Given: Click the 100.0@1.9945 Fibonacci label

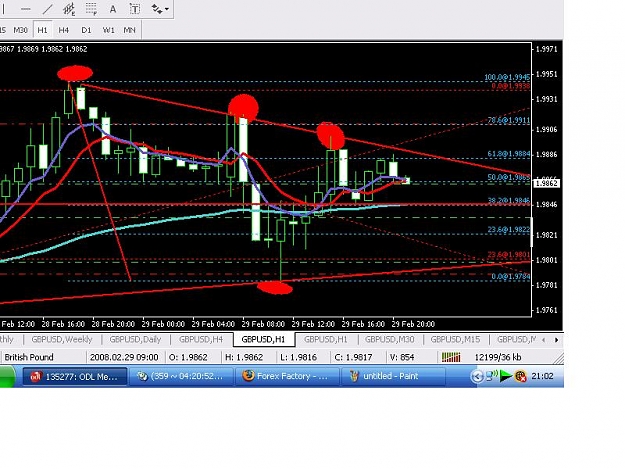Looking at the screenshot, I should pyautogui.click(x=507, y=77).
